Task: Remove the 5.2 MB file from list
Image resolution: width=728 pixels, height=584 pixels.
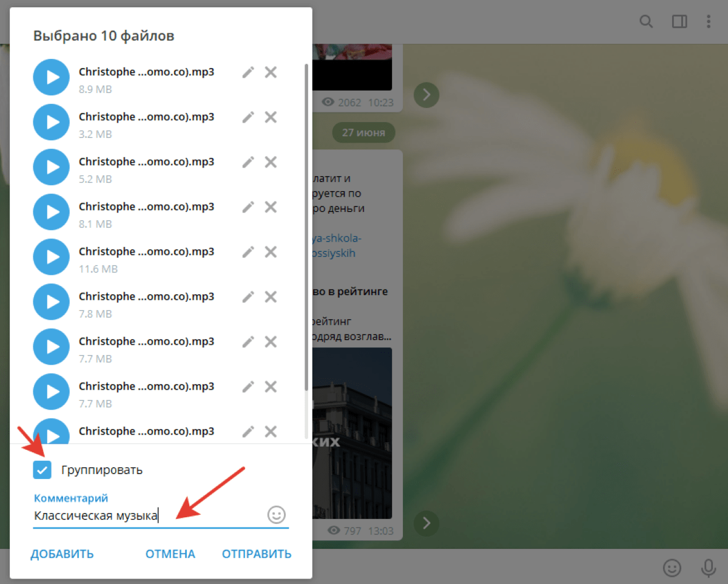Action: pos(271,162)
